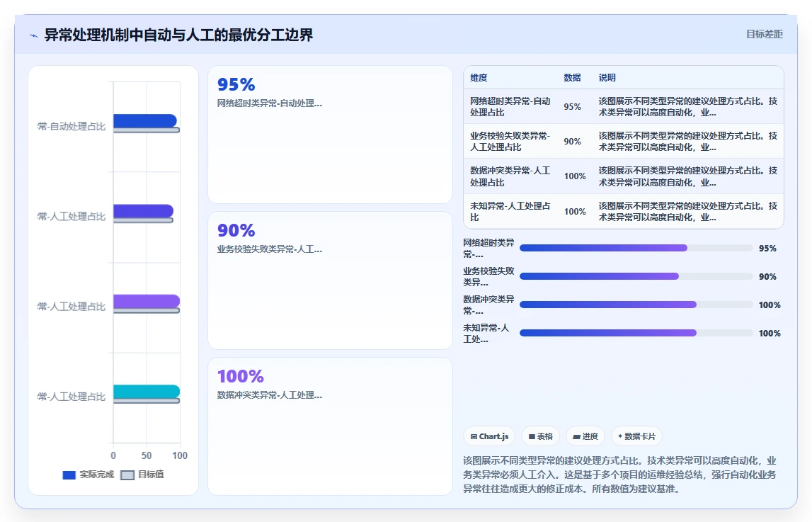Toggle the 实际完成 legend swatch
Image resolution: width=812 pixels, height=522 pixels.
point(69,475)
